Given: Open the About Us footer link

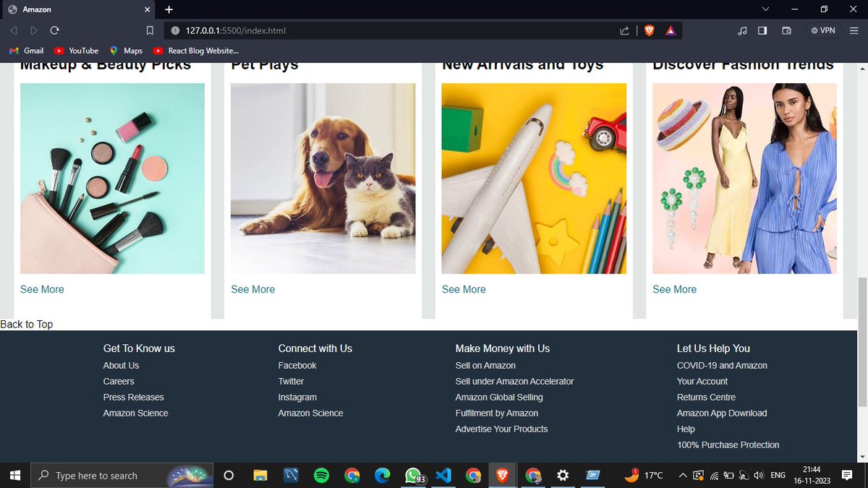Looking at the screenshot, I should [121, 366].
